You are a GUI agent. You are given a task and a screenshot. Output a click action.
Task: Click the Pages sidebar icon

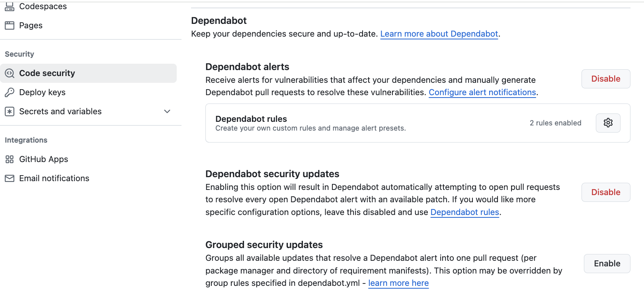(x=9, y=25)
